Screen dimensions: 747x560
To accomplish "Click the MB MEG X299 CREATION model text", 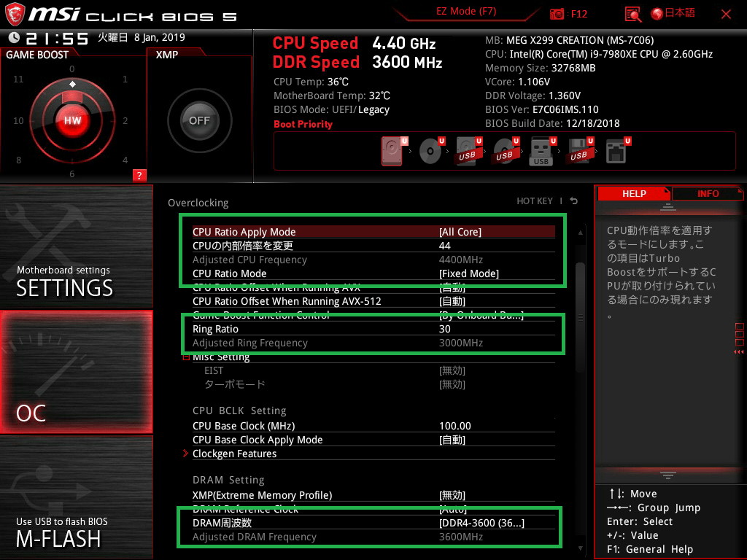I will pos(569,41).
